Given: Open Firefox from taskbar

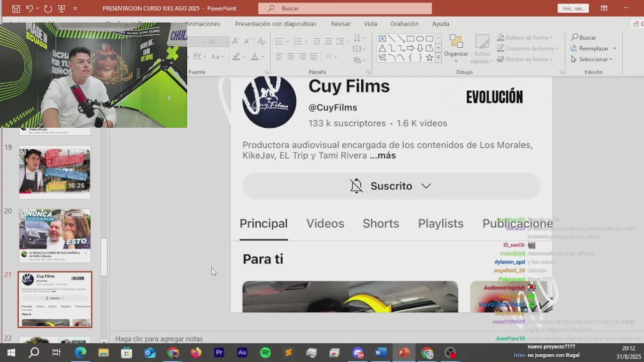Looking at the screenshot, I should pyautogui.click(x=196, y=353).
